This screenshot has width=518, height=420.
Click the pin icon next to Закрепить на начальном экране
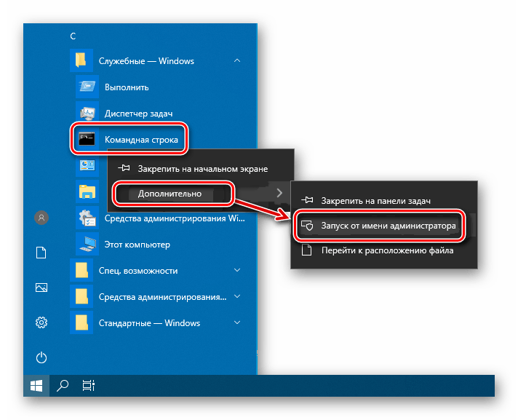pyautogui.click(x=124, y=168)
